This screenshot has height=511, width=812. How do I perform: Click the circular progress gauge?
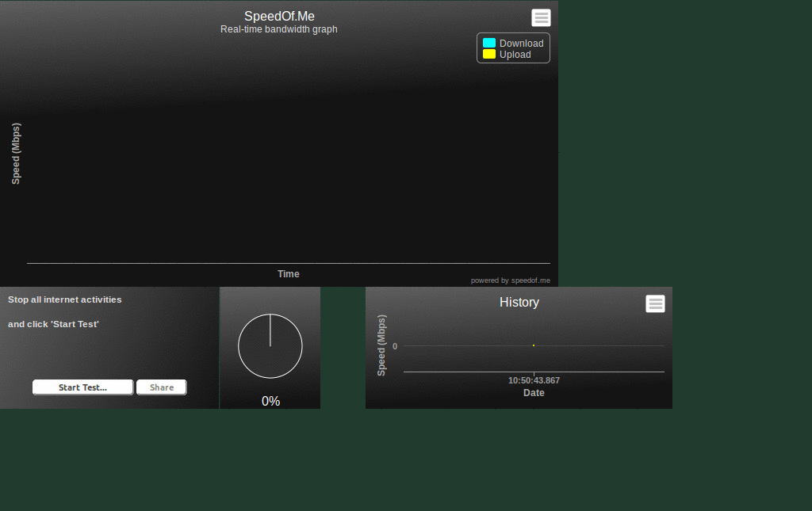tap(270, 346)
